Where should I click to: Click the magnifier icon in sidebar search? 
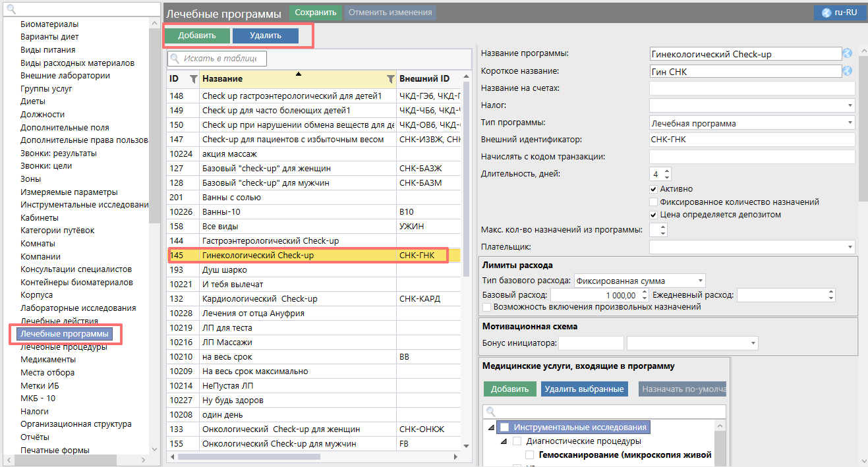[11, 9]
